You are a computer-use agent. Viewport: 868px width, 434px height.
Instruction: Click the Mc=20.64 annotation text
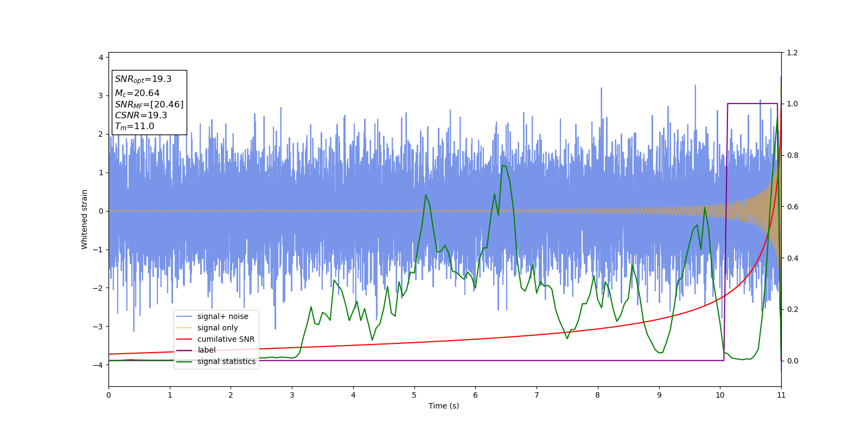pos(137,93)
